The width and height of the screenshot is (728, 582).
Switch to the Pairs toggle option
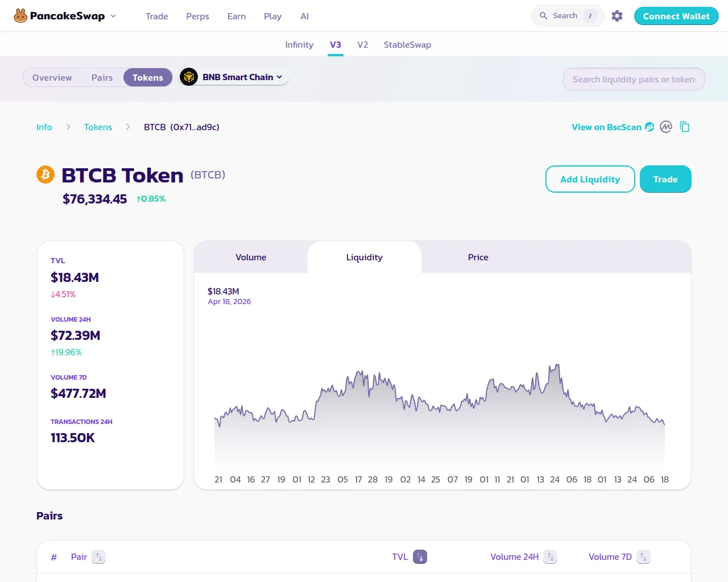[x=102, y=78]
